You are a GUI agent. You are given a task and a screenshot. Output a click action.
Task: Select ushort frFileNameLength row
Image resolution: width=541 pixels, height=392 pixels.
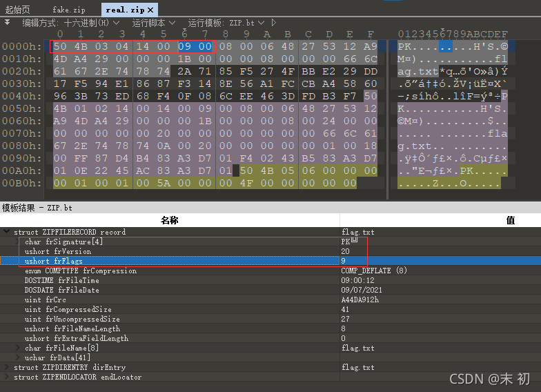coord(270,329)
